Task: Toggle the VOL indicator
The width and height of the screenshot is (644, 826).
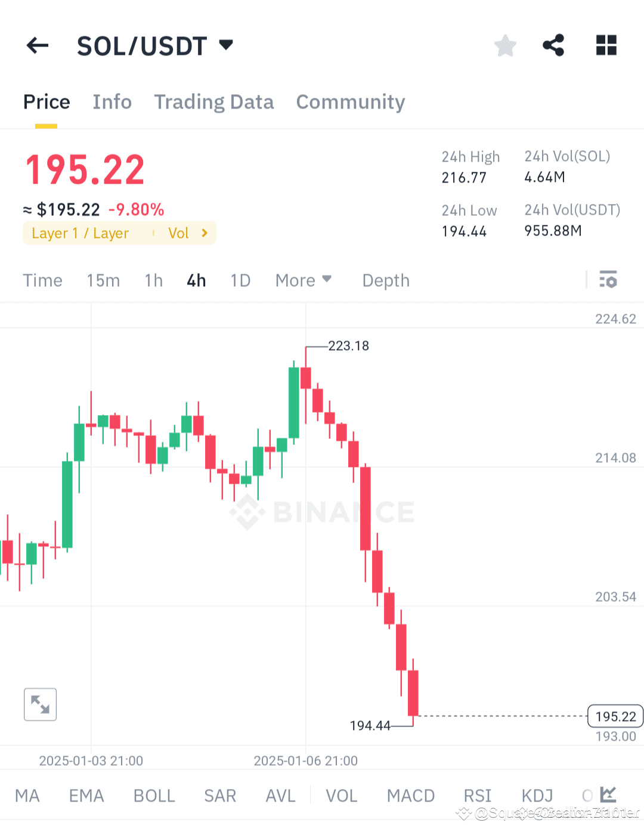Action: [x=341, y=795]
